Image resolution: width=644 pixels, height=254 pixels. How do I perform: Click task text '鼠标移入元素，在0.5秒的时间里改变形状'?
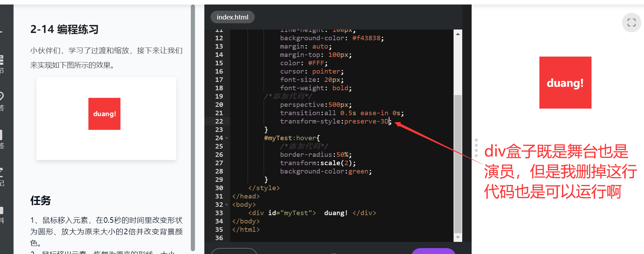(x=113, y=220)
